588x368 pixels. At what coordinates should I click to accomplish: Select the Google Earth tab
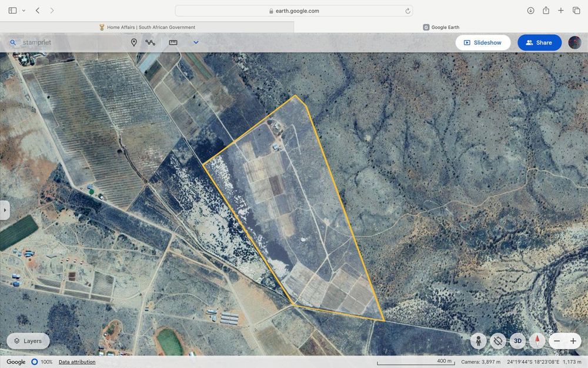(441, 27)
